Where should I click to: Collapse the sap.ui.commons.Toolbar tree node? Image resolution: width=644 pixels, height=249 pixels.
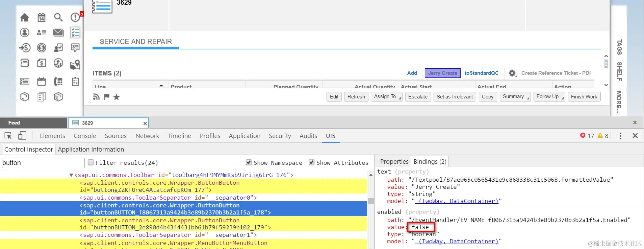pyautogui.click(x=71, y=175)
